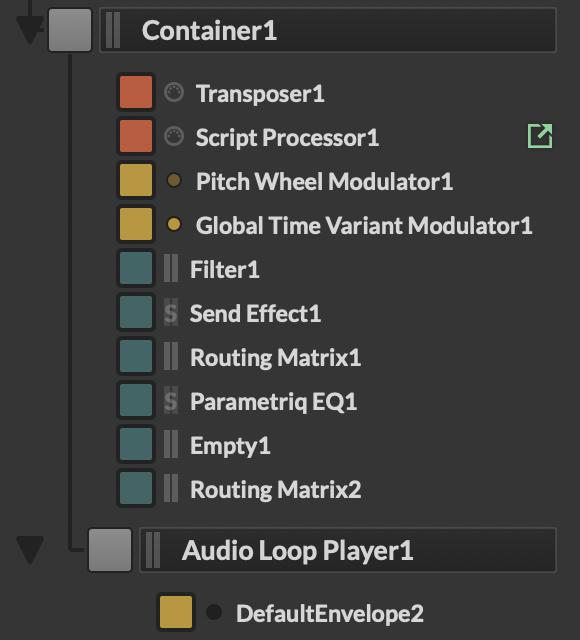Viewport: 580px width, 640px height.
Task: Click the orange square next to Transposer1
Action: coord(136,92)
